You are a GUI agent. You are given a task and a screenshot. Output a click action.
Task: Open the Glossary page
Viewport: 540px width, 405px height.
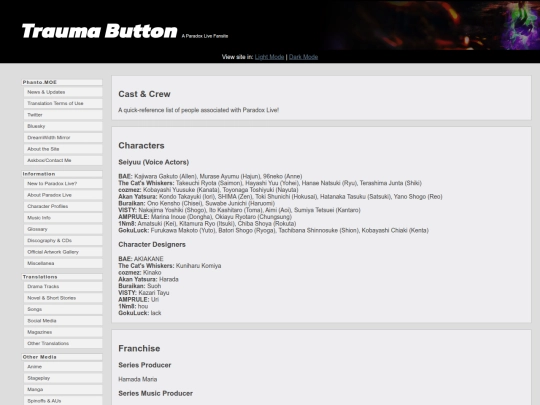pos(63,229)
